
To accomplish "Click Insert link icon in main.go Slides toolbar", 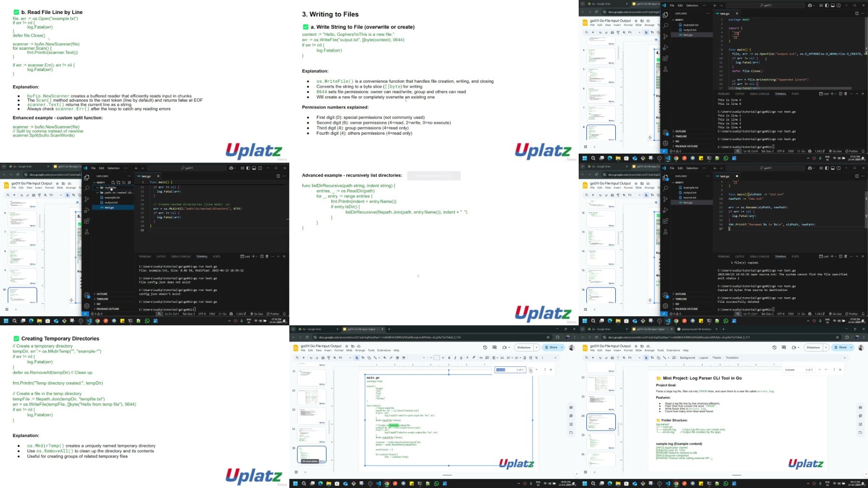I will pos(481,358).
